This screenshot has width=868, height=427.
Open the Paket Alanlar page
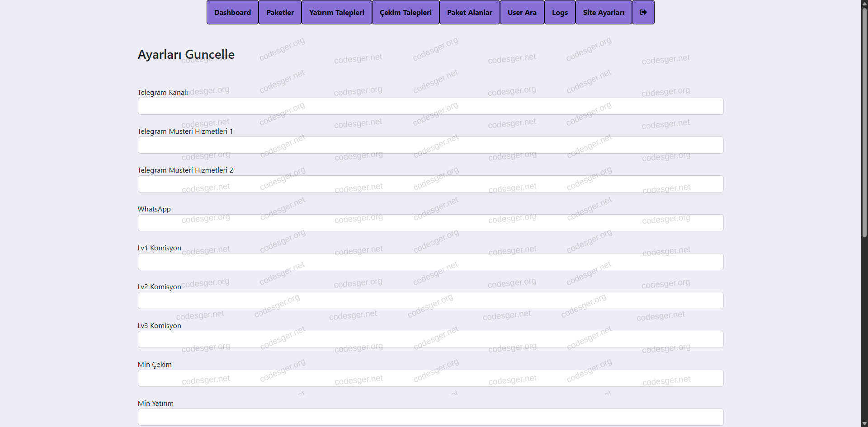(469, 12)
